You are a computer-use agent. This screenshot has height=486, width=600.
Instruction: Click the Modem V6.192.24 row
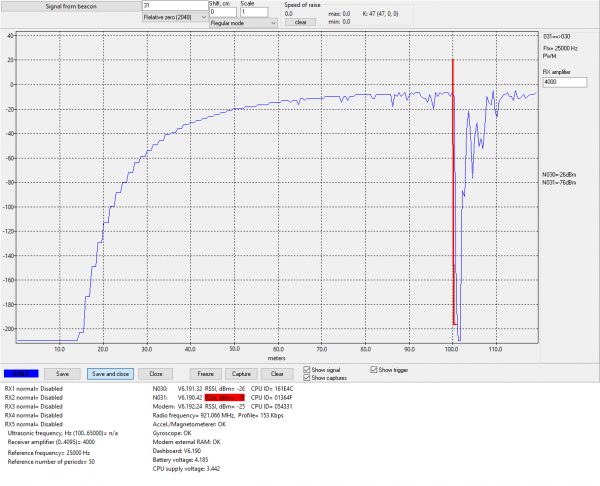(x=222, y=406)
